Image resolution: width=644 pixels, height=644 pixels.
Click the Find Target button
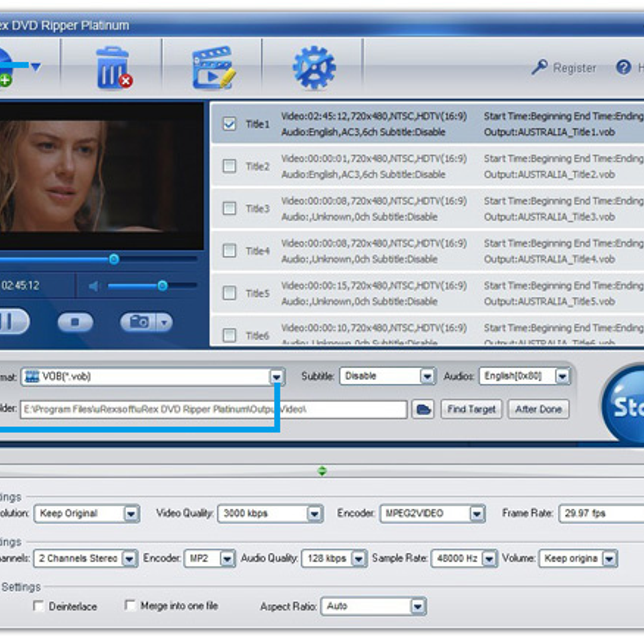(471, 409)
